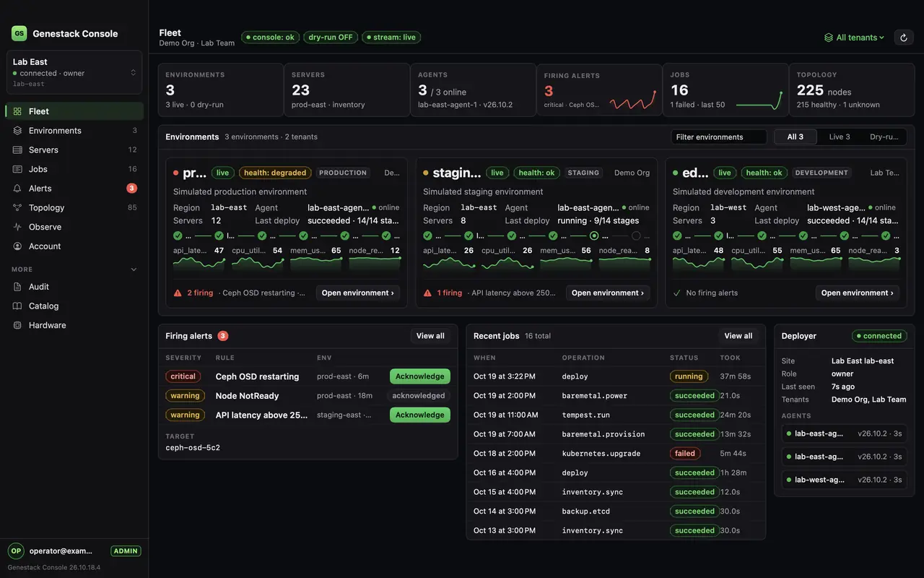This screenshot has height=578, width=924.
Task: Click the Filter environments field
Action: coord(719,137)
